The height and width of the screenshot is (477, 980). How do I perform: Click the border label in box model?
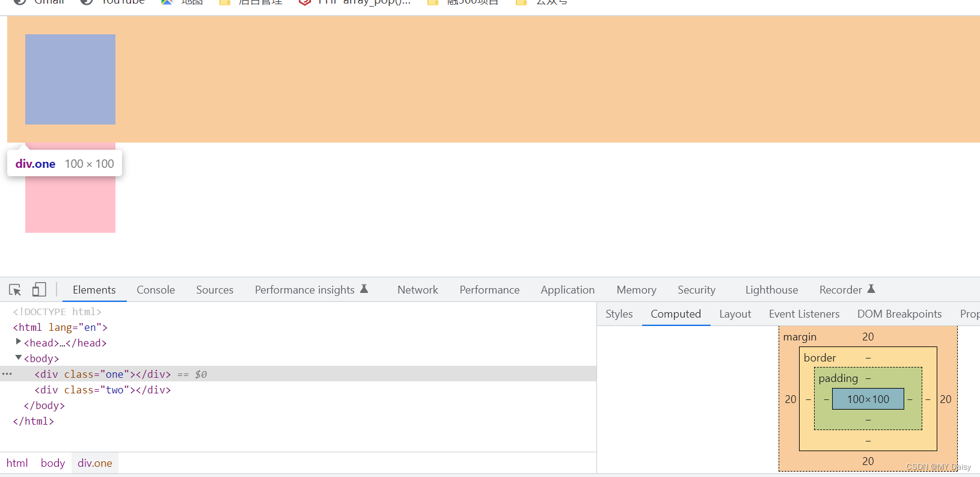820,358
